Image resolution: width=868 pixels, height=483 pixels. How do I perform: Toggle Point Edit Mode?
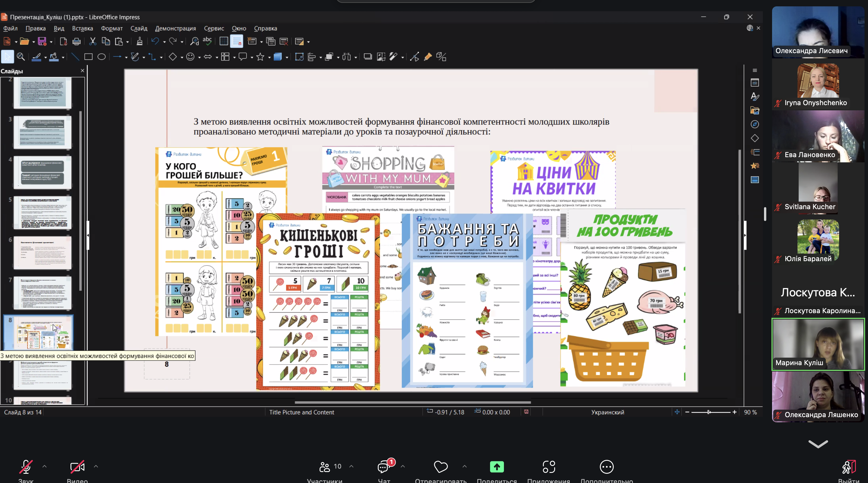pos(414,57)
